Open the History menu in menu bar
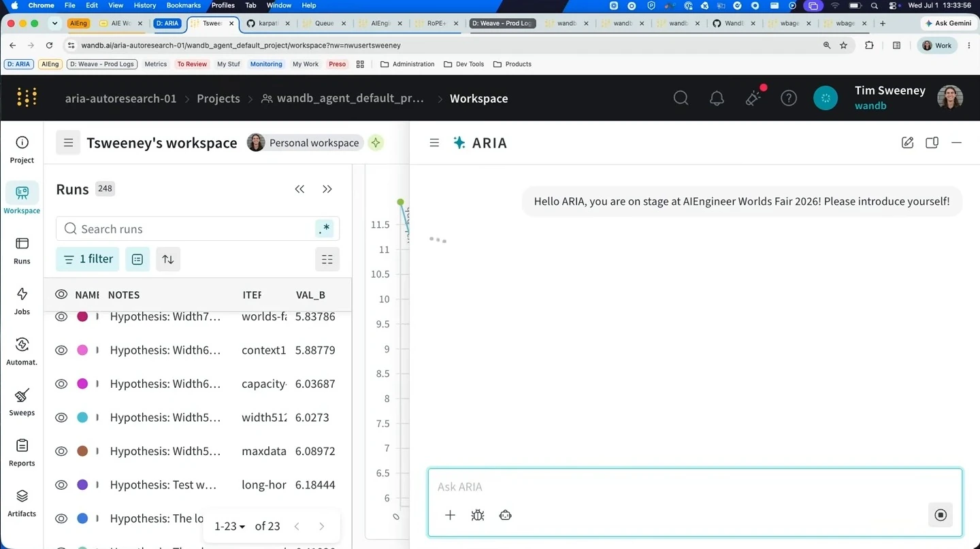The height and width of the screenshot is (549, 980). 145,5
